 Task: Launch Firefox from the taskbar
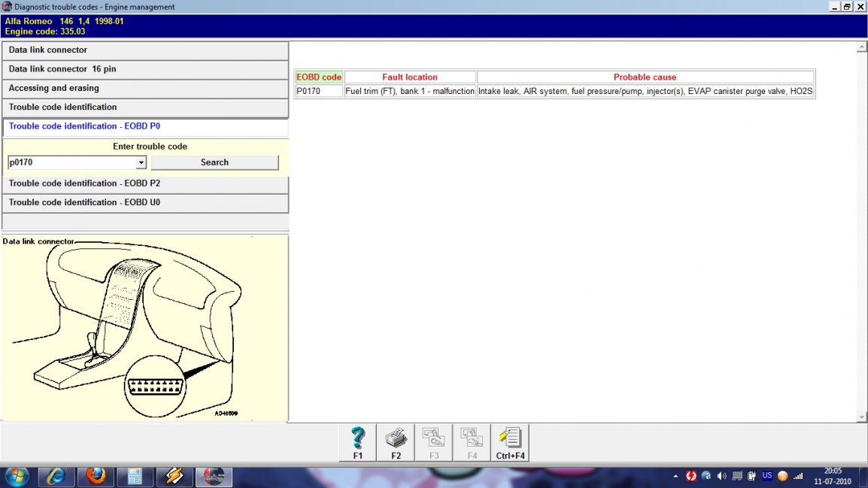pyautogui.click(x=96, y=477)
